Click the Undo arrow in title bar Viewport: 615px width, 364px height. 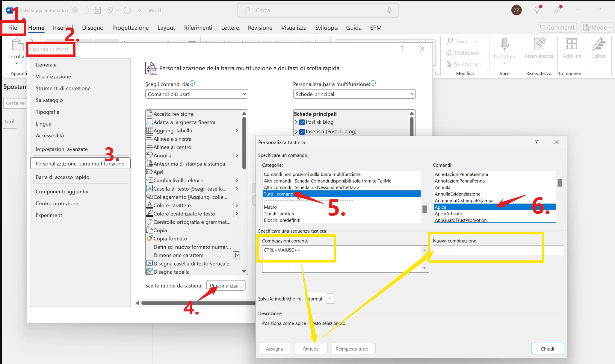[x=110, y=10]
